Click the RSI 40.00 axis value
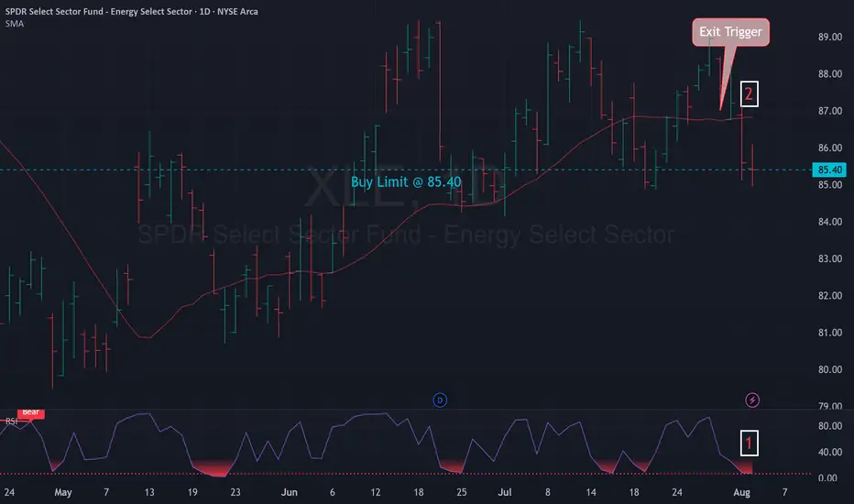Viewport: 854px width, 504px height. coord(829,453)
